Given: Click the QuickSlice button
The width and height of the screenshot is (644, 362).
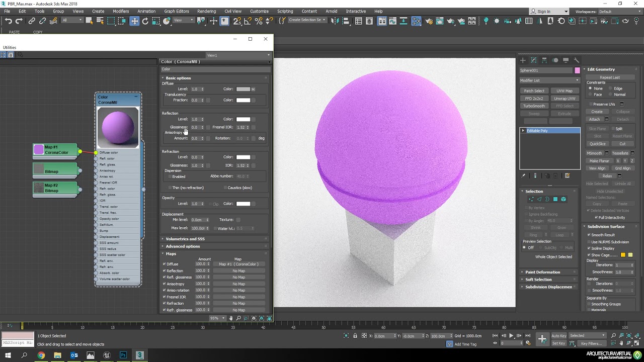Looking at the screenshot, I should point(598,144).
